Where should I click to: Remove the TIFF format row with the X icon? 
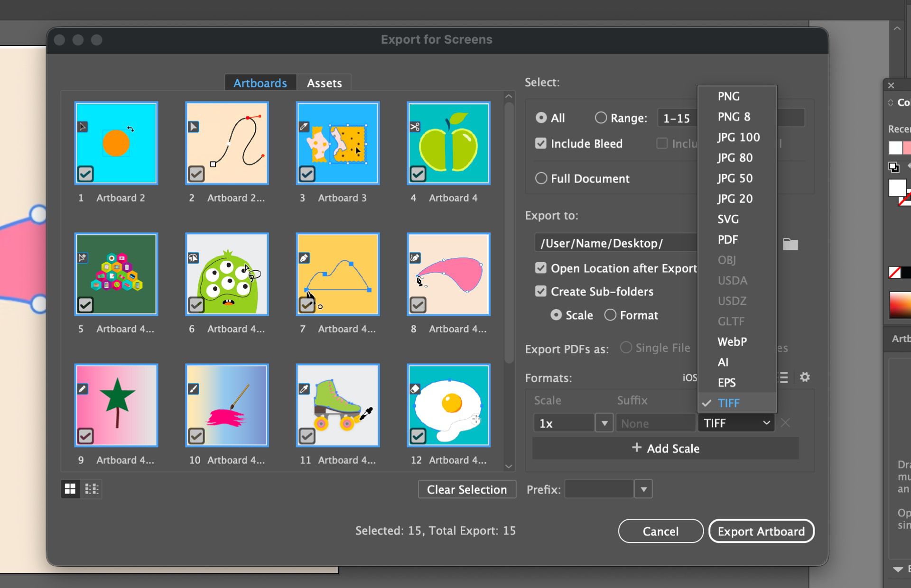[785, 423]
